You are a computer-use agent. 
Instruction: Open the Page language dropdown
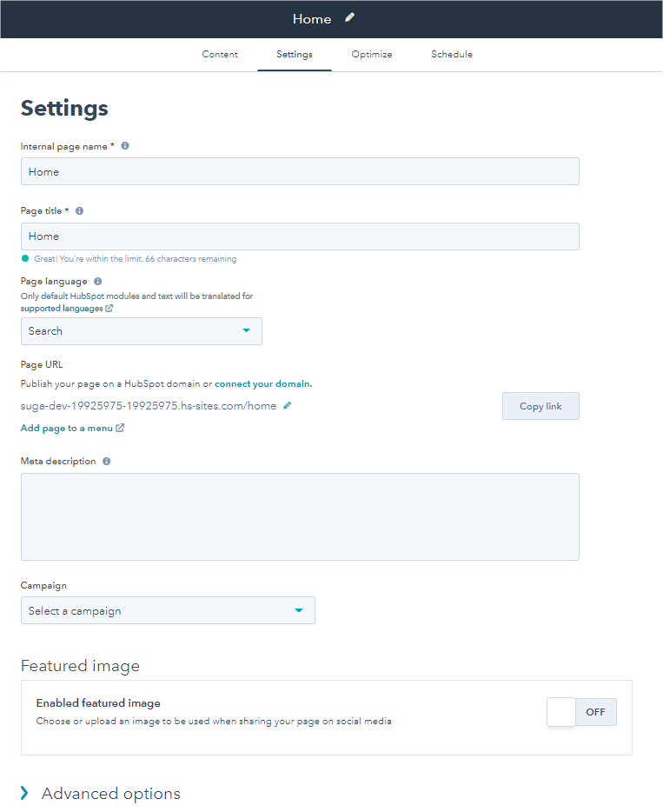[x=142, y=331]
